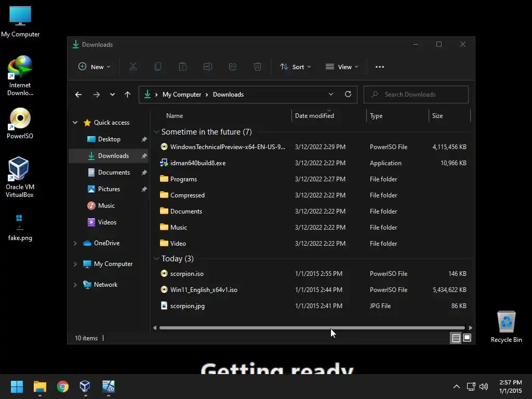The height and width of the screenshot is (399, 532).
Task: Refresh the Downloads folder view
Action: [x=348, y=95]
